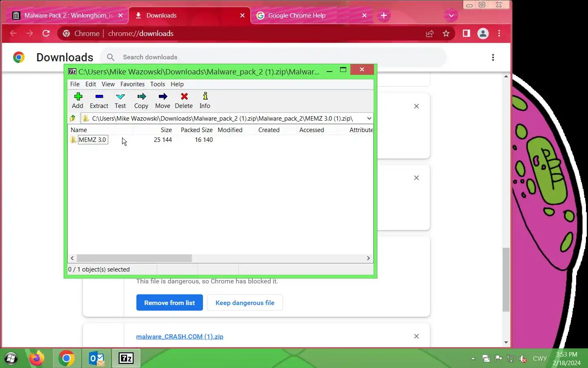Click the red Delete icon
The height and width of the screenshot is (368, 588).
184,100
